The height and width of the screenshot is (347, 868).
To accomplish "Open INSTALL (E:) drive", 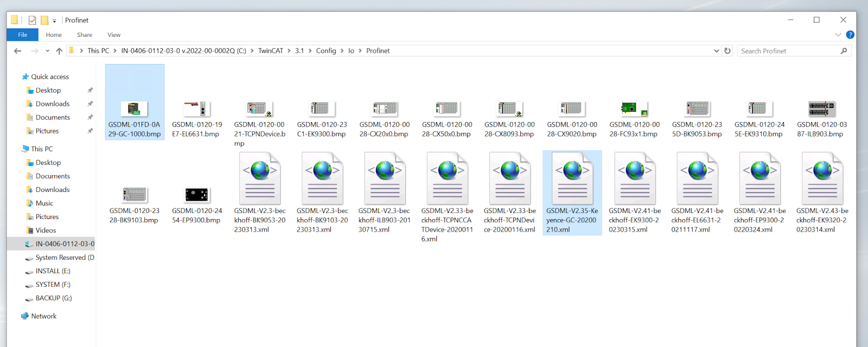I will [x=53, y=271].
